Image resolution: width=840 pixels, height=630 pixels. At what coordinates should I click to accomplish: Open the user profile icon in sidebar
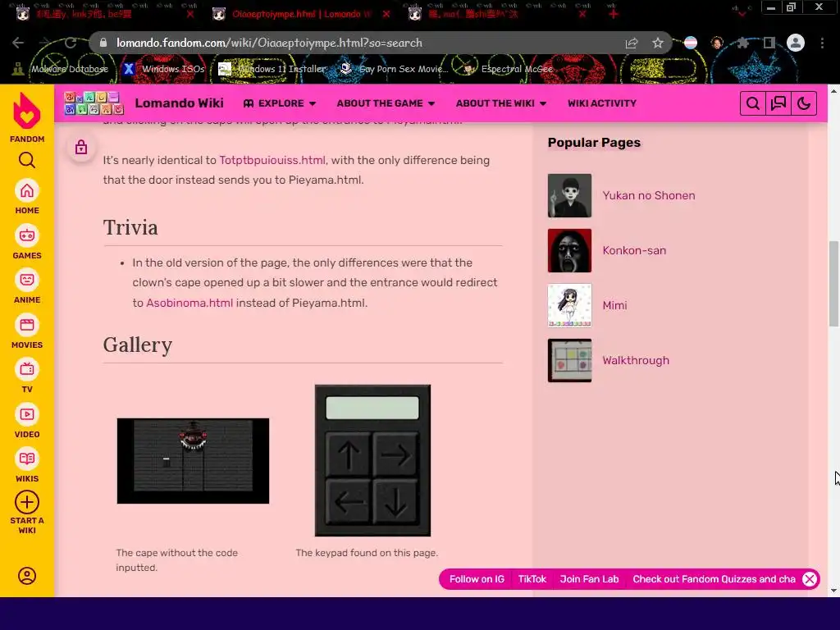(27, 576)
